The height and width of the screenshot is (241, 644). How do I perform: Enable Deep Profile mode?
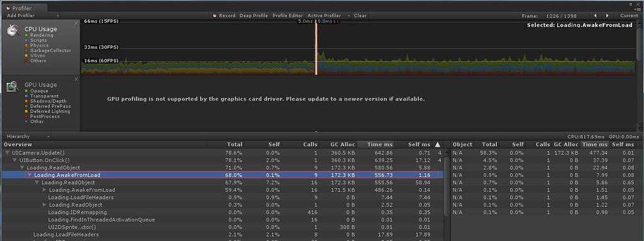tap(253, 16)
